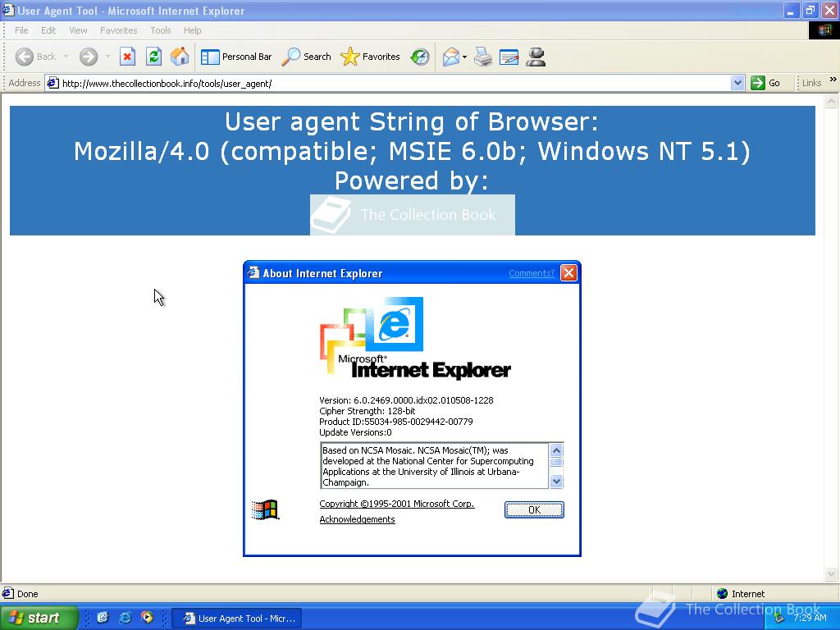Click the system tray network icon
This screenshot has height=630, width=840.
click(778, 619)
